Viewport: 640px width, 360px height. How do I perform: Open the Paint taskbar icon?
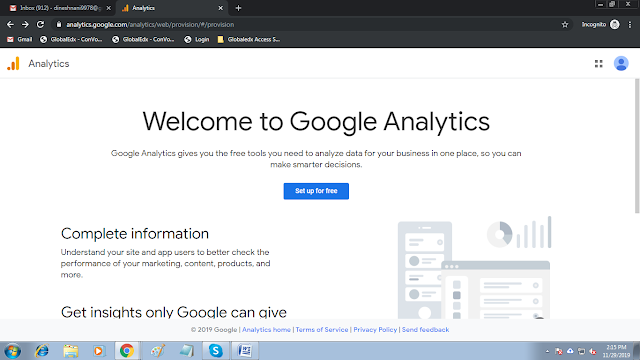(x=157, y=351)
